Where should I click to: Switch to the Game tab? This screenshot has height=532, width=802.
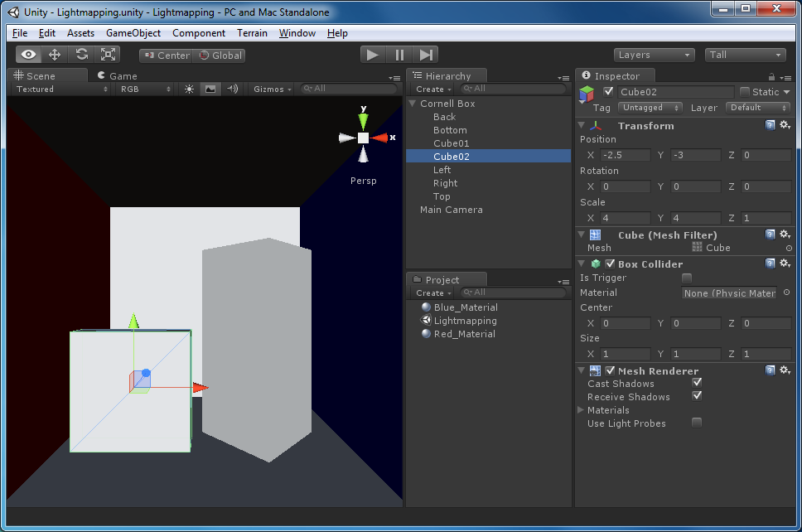click(117, 75)
